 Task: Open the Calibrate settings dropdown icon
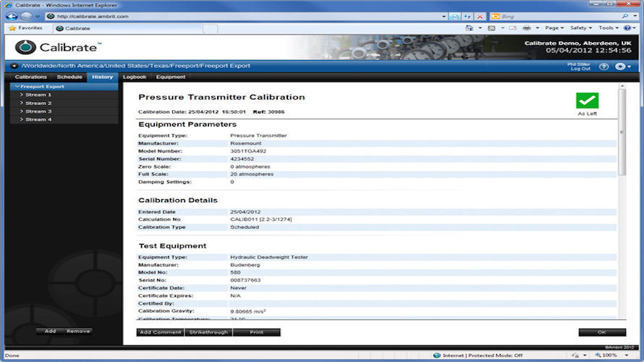(x=623, y=67)
